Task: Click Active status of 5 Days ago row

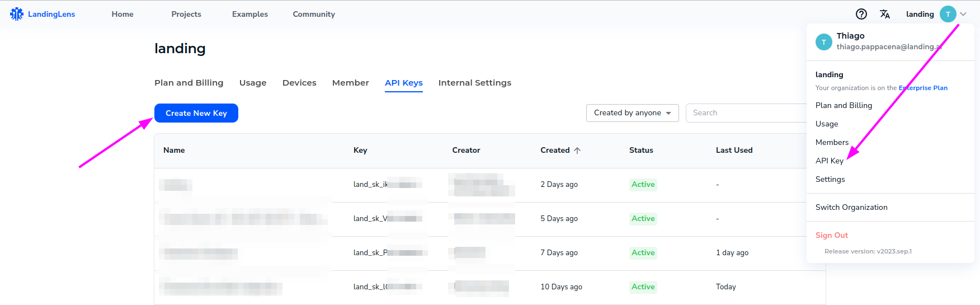Action: [x=643, y=219]
